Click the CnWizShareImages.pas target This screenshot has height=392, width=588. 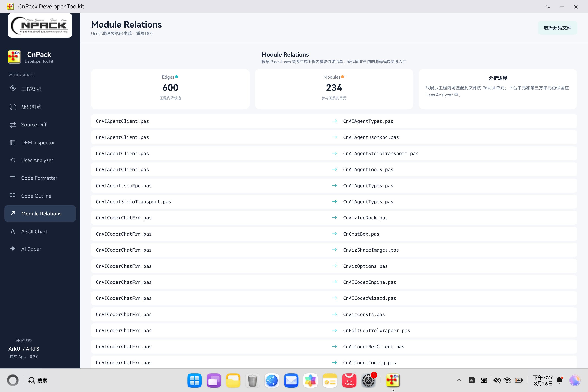tap(371, 250)
